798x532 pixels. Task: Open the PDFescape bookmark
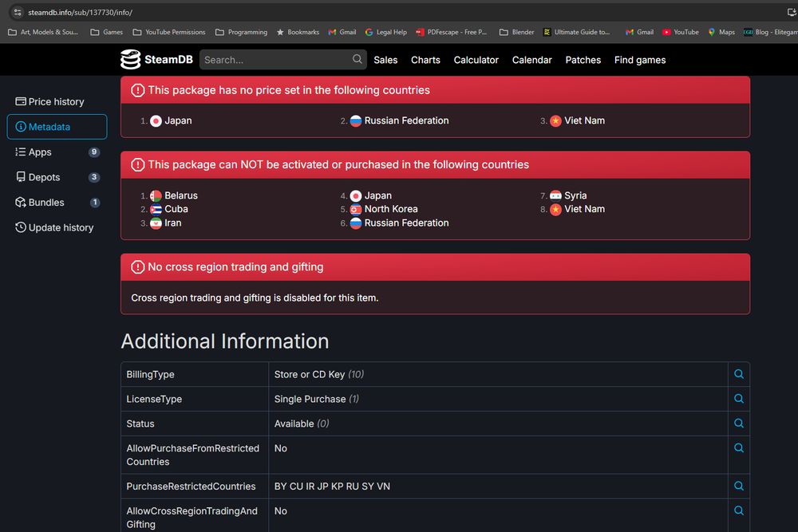click(452, 32)
